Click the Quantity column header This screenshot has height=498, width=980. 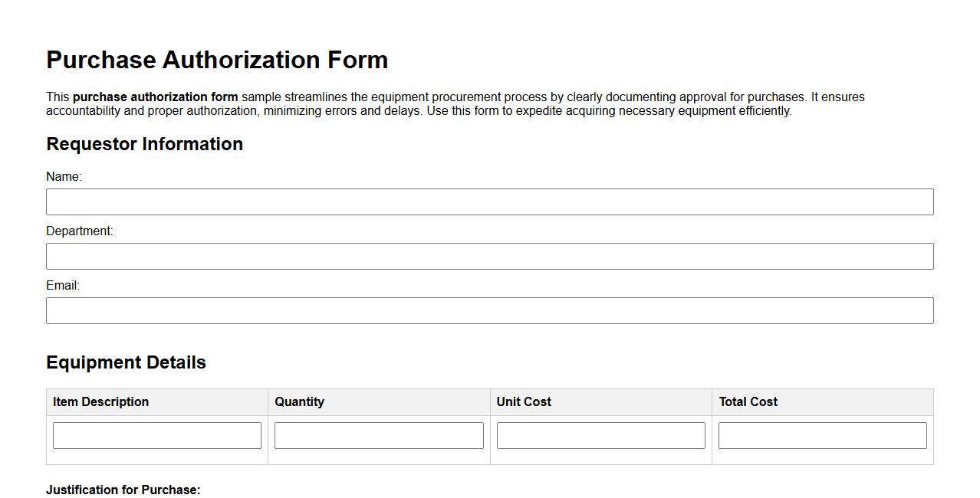pyautogui.click(x=300, y=401)
